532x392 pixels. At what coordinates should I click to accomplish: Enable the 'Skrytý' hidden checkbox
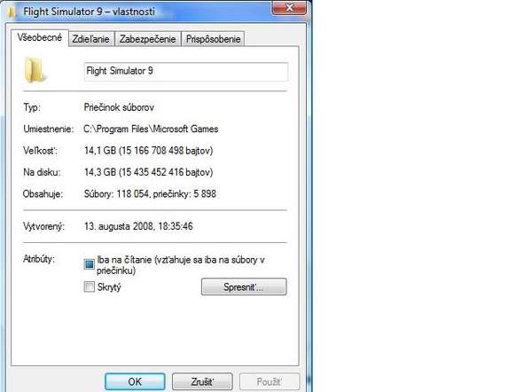(90, 286)
